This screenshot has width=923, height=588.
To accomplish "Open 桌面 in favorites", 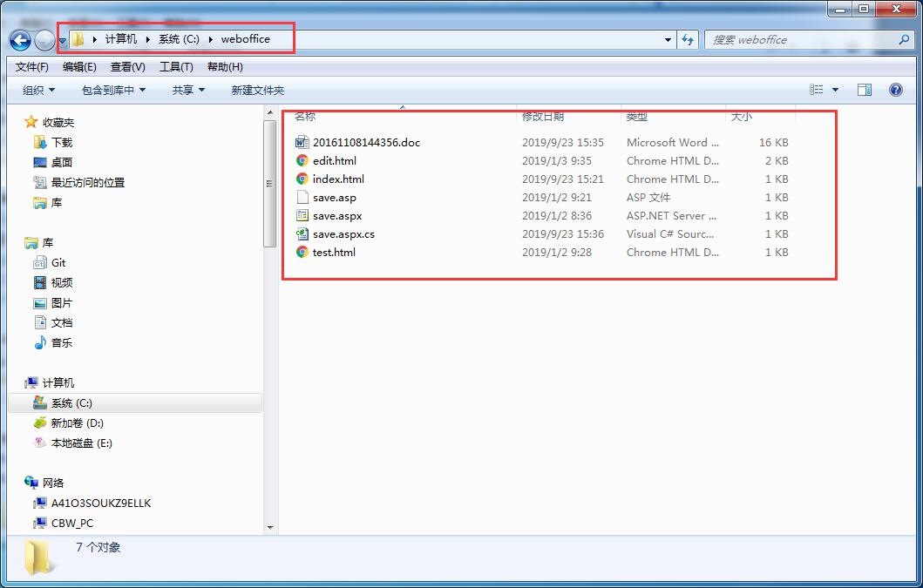I will pyautogui.click(x=62, y=162).
